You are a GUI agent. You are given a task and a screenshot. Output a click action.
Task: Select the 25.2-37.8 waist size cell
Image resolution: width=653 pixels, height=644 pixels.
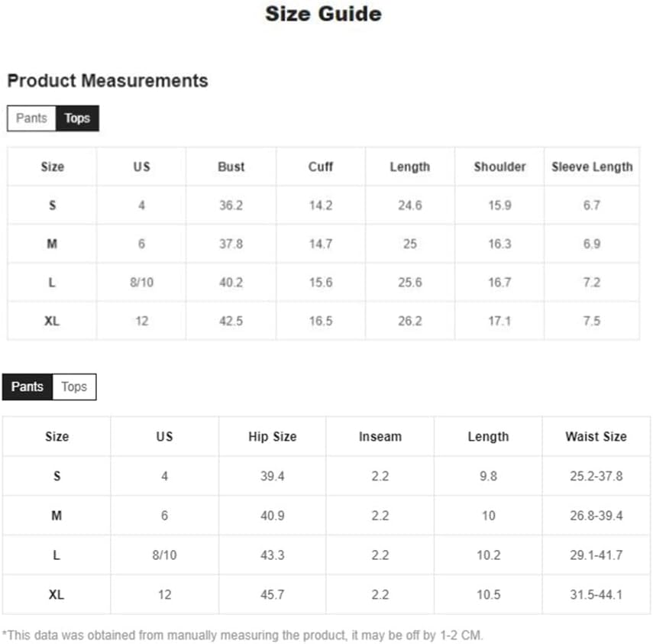click(x=596, y=477)
